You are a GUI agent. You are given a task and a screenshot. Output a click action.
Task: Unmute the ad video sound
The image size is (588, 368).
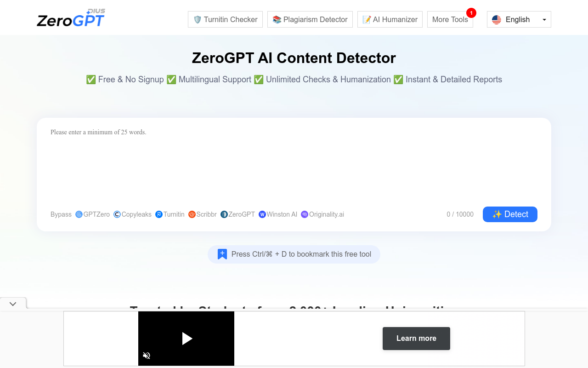(x=147, y=356)
